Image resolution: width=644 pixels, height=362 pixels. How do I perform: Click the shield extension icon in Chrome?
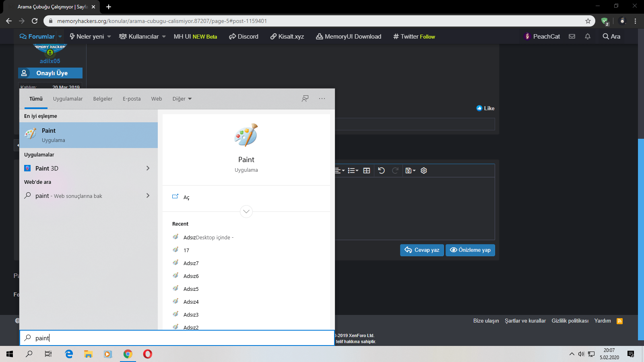tap(605, 21)
